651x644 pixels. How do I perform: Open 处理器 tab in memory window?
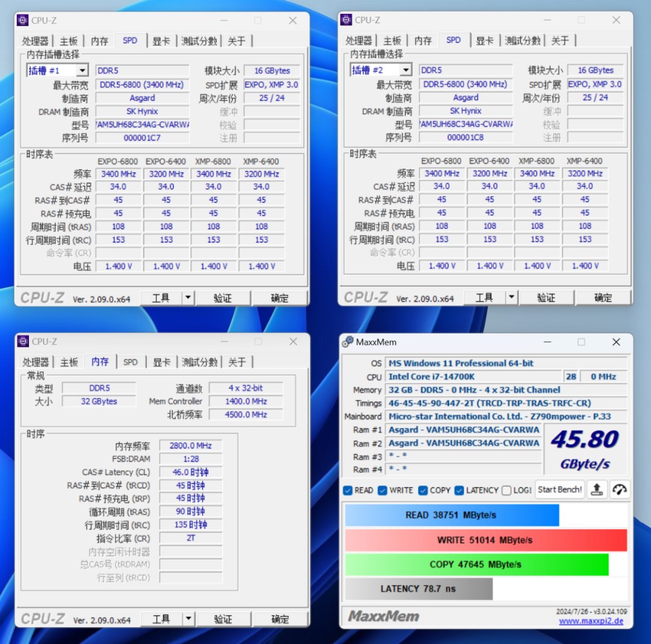pos(36,362)
